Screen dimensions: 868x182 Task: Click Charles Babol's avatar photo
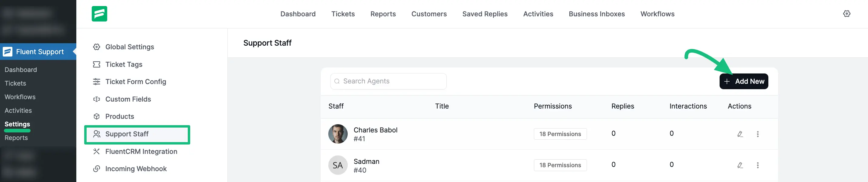coord(338,134)
